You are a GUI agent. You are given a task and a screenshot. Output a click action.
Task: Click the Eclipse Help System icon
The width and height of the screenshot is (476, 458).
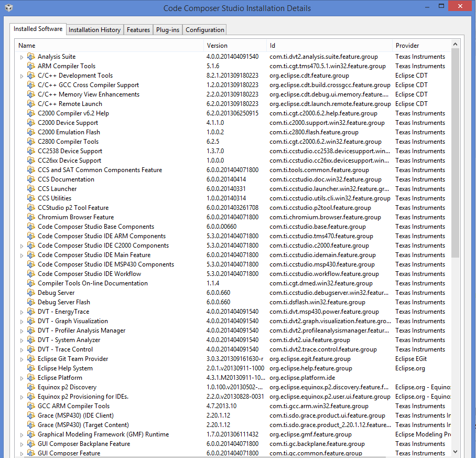pos(31,368)
